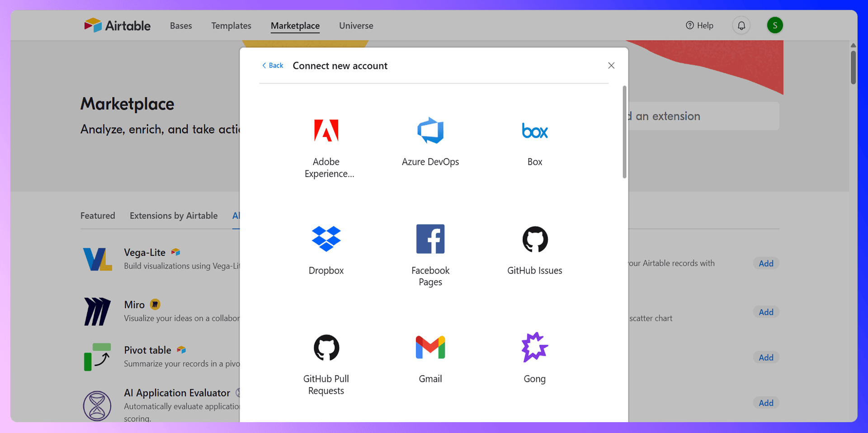Open the Help menu
This screenshot has height=433, width=868.
point(699,25)
